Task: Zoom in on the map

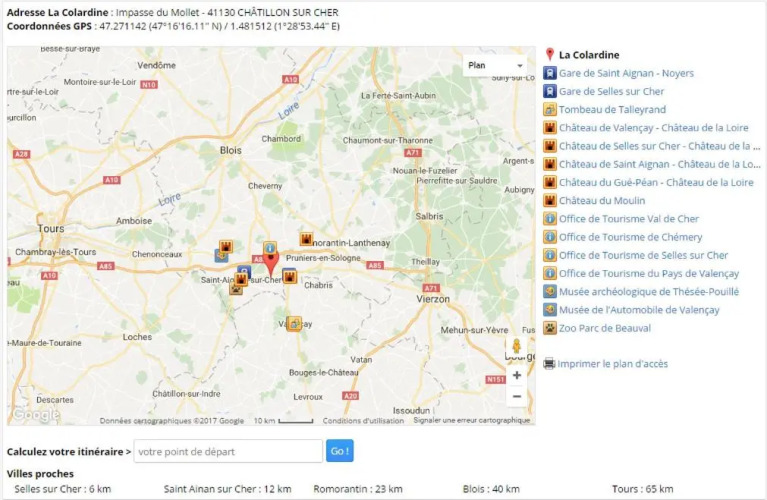Action: click(516, 375)
